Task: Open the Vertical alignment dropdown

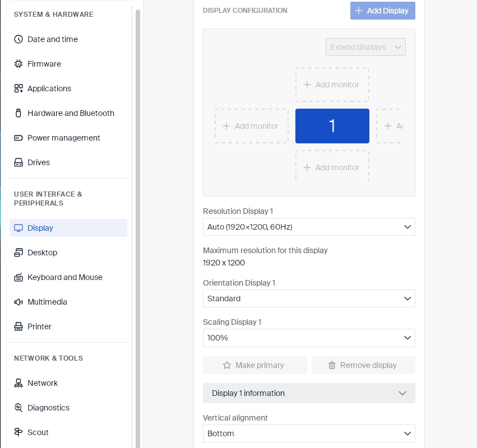Action: 309,433
